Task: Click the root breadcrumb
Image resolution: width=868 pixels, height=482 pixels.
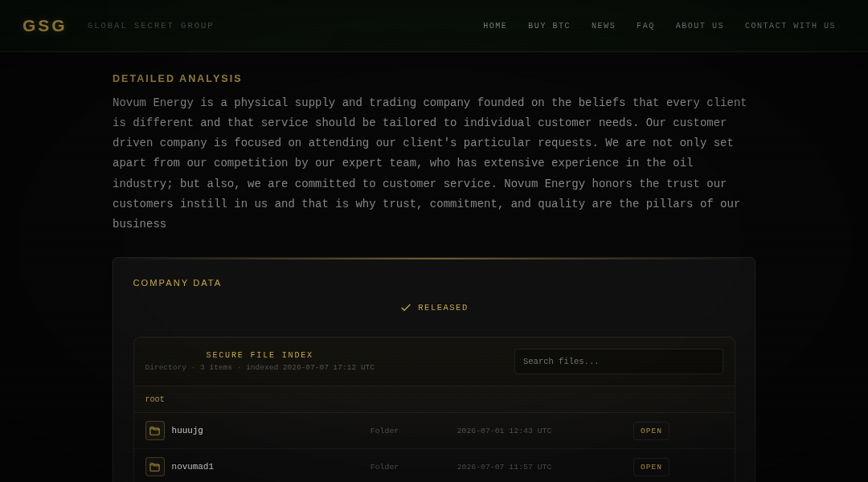Action: 154,399
